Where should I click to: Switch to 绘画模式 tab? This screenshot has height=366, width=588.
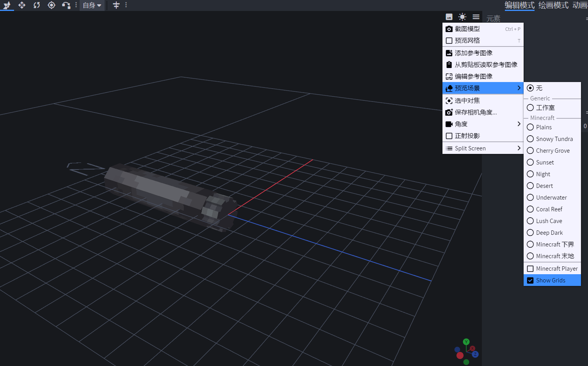553,5
